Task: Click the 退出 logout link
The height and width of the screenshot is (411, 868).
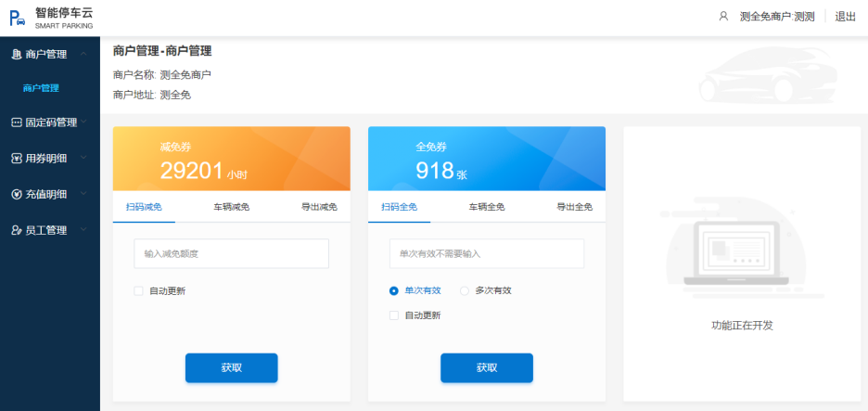Action: pyautogui.click(x=845, y=17)
